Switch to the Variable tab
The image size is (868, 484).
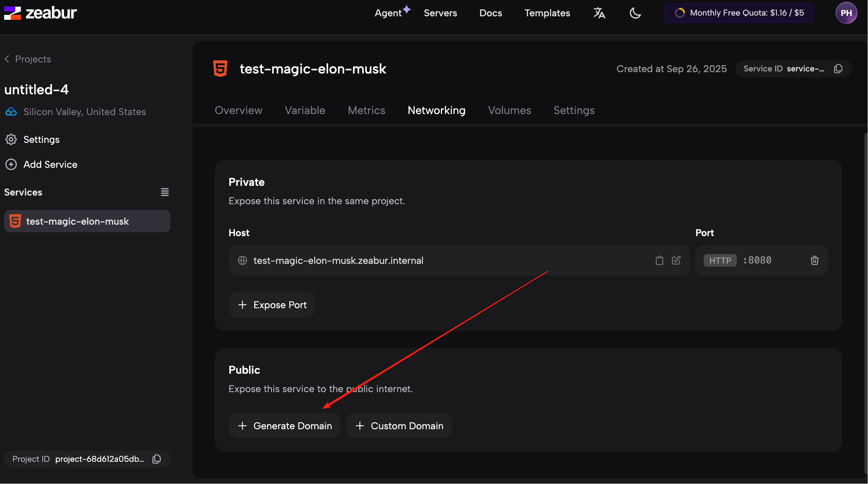tap(305, 110)
